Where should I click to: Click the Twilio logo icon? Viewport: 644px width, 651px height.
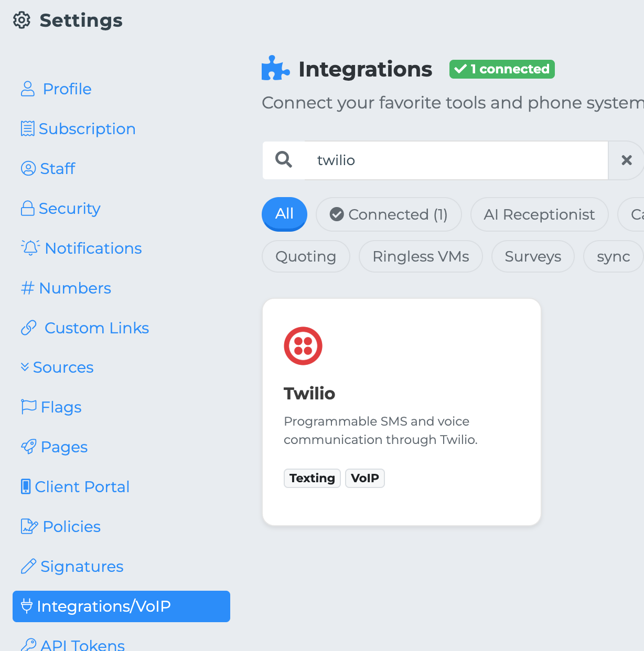[x=303, y=346]
